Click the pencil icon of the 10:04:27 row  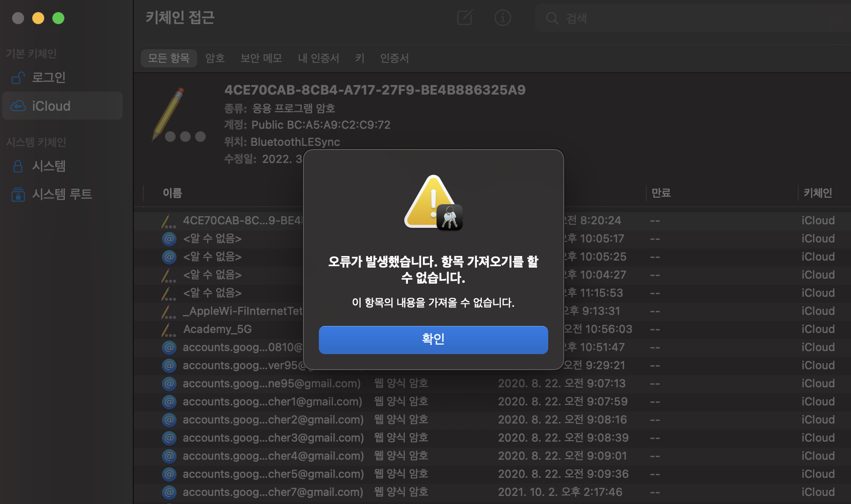point(169,275)
